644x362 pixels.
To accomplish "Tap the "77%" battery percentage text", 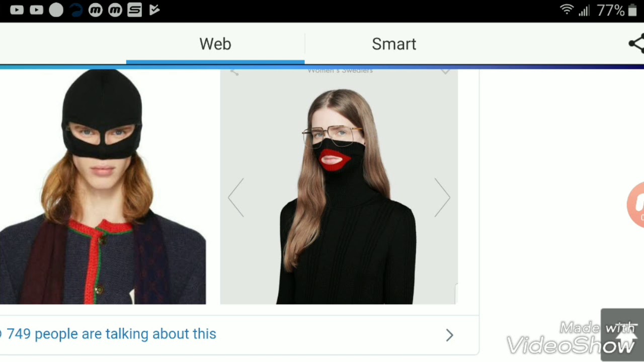I will tap(610, 11).
